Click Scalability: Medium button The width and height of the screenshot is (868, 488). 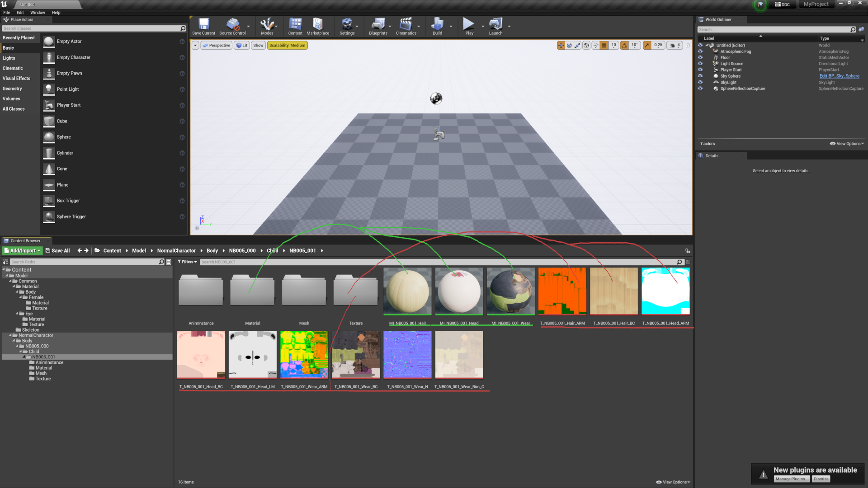tap(287, 45)
